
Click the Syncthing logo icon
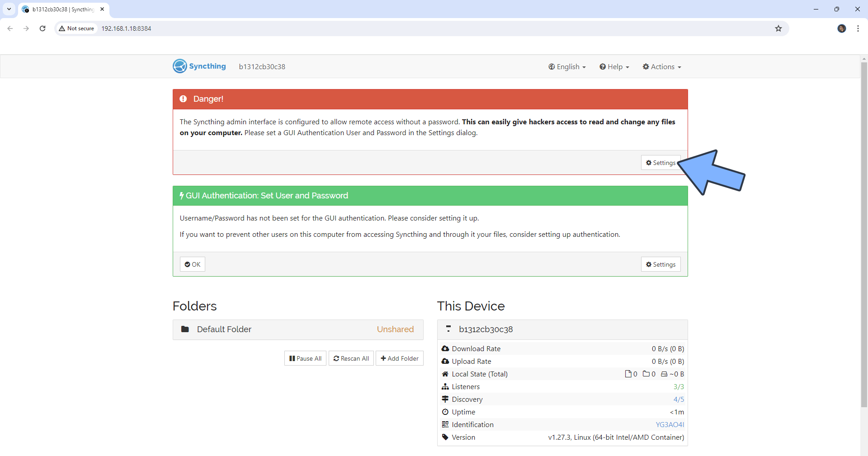tap(179, 66)
